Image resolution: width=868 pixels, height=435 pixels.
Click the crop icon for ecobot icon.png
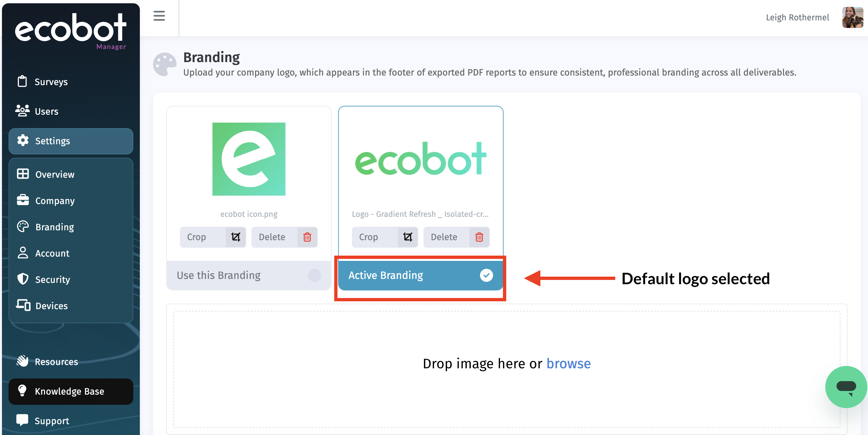[235, 237]
